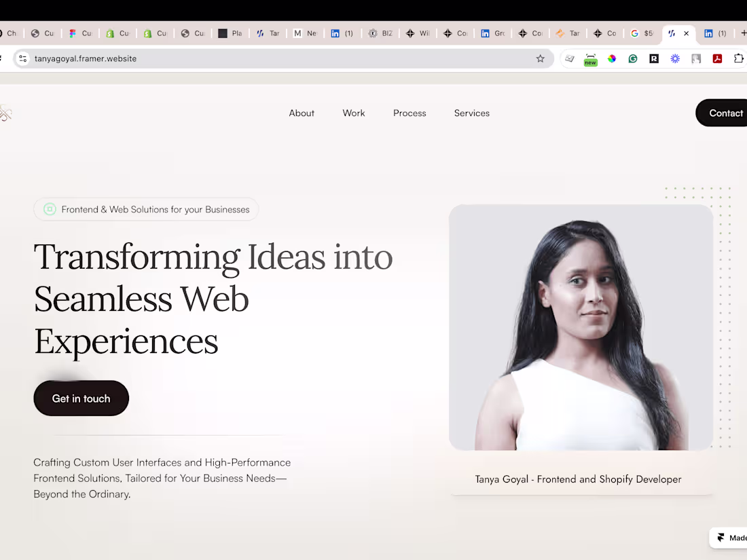The width and height of the screenshot is (747, 560).
Task: Open the Work section in site navigation
Action: pos(354,113)
